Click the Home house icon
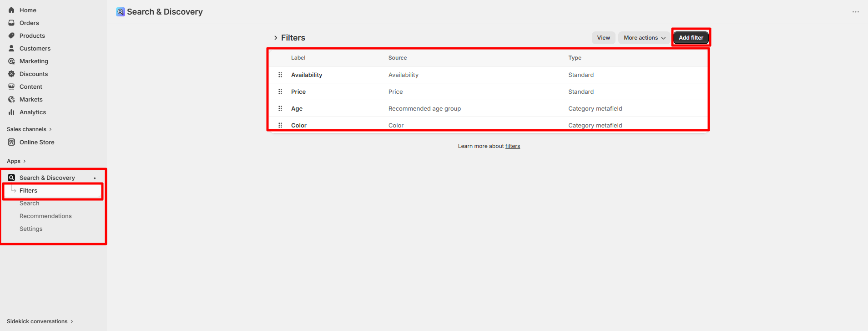The height and width of the screenshot is (331, 868). pyautogui.click(x=11, y=10)
